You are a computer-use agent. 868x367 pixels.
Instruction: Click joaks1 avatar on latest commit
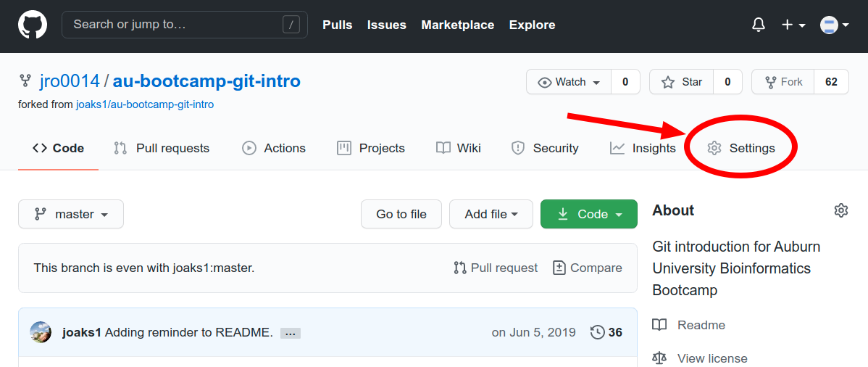coord(41,332)
